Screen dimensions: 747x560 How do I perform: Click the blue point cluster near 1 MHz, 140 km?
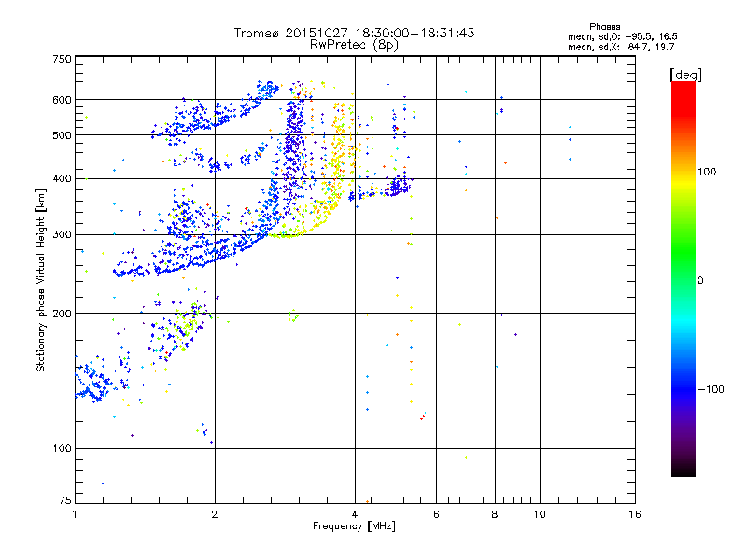click(x=92, y=383)
